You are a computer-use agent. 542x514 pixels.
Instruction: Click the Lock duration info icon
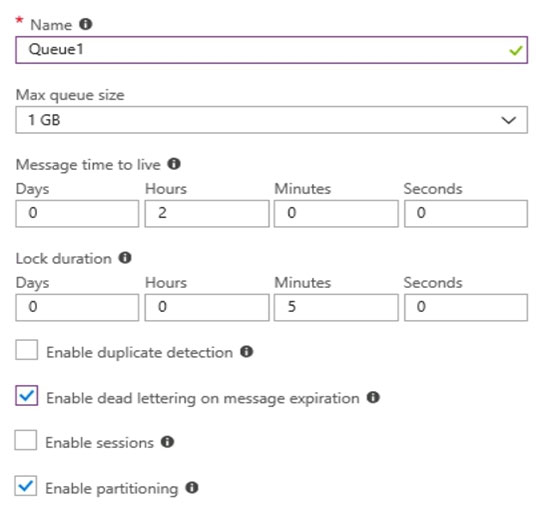[125, 258]
